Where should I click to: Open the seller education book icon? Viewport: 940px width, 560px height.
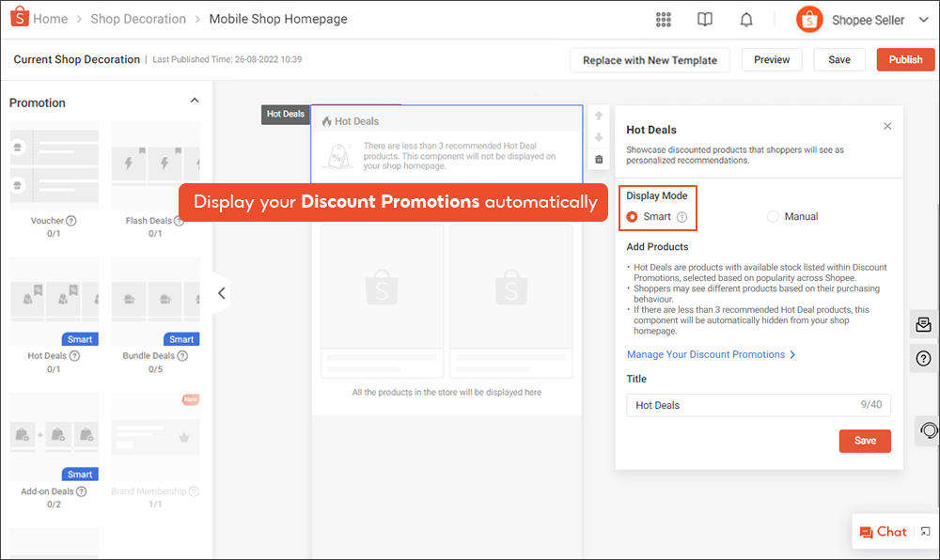pyautogui.click(x=705, y=20)
